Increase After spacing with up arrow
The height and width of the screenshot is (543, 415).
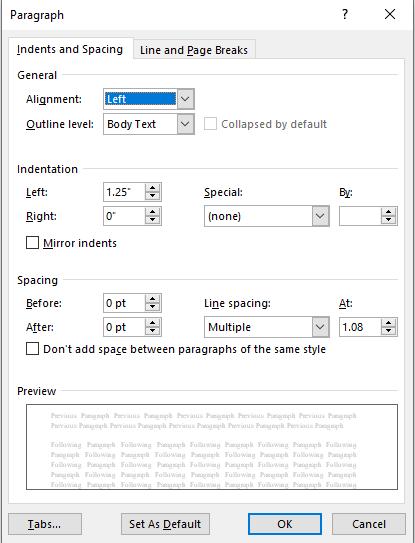click(x=152, y=322)
